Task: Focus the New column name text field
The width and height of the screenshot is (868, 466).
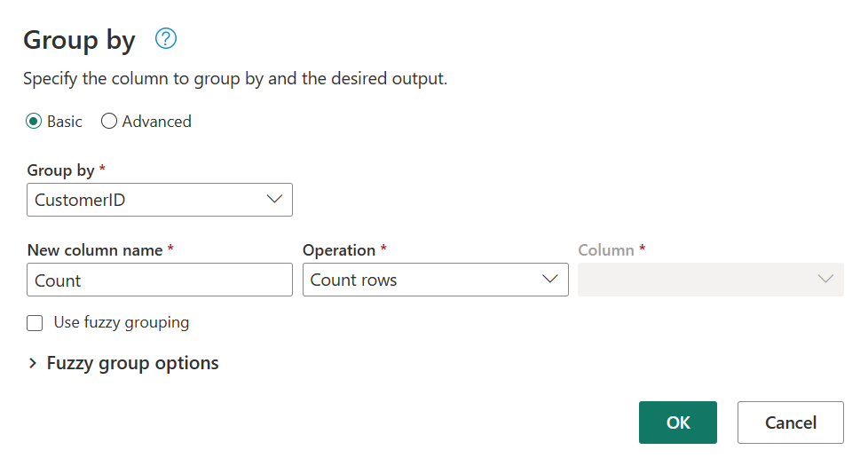Action: pos(160,280)
